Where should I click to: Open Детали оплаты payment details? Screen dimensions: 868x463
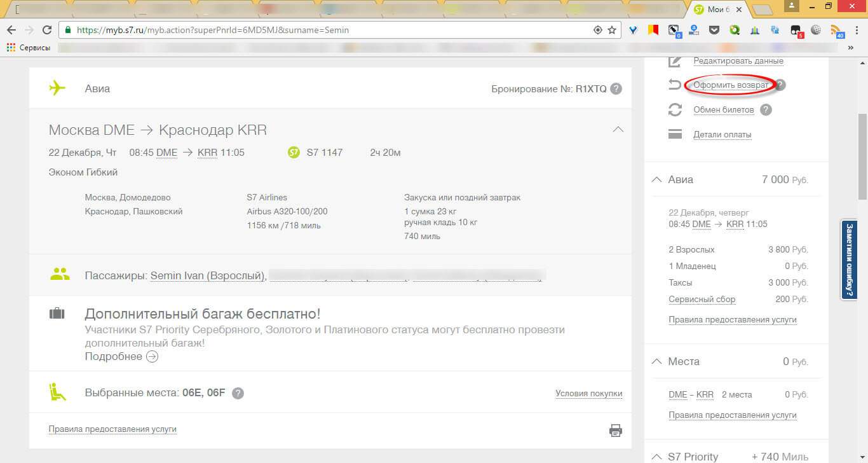coord(722,135)
